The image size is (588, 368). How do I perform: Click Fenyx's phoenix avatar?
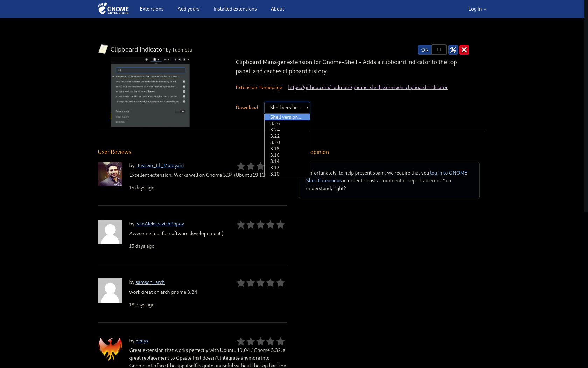110,349
